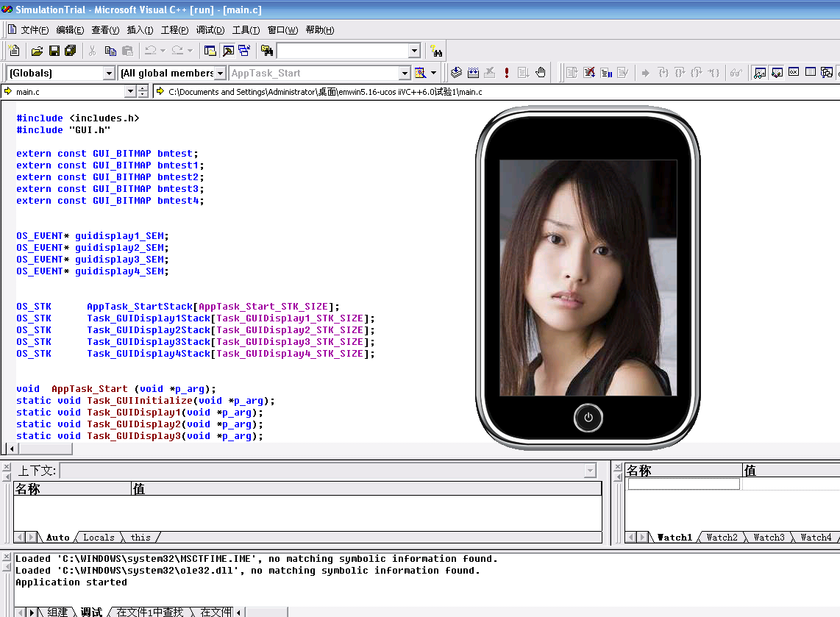840x617 pixels.
Task: Switch to the this tab
Action: coord(140,537)
